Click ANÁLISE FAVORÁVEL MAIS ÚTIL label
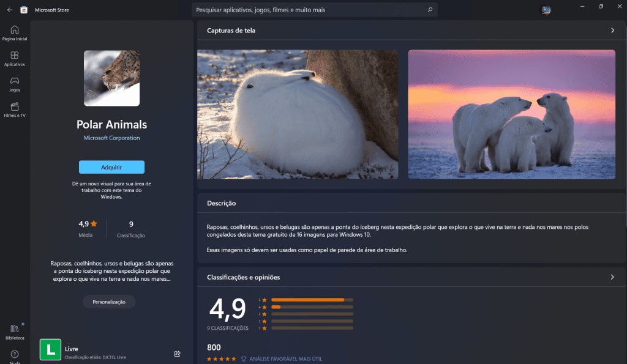The height and width of the screenshot is (364, 627). 285,359
